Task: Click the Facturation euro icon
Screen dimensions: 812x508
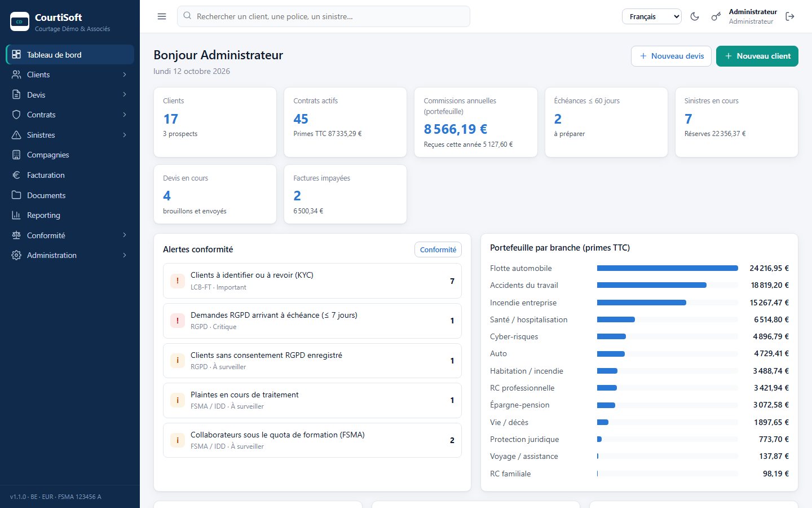Action: pyautogui.click(x=16, y=175)
